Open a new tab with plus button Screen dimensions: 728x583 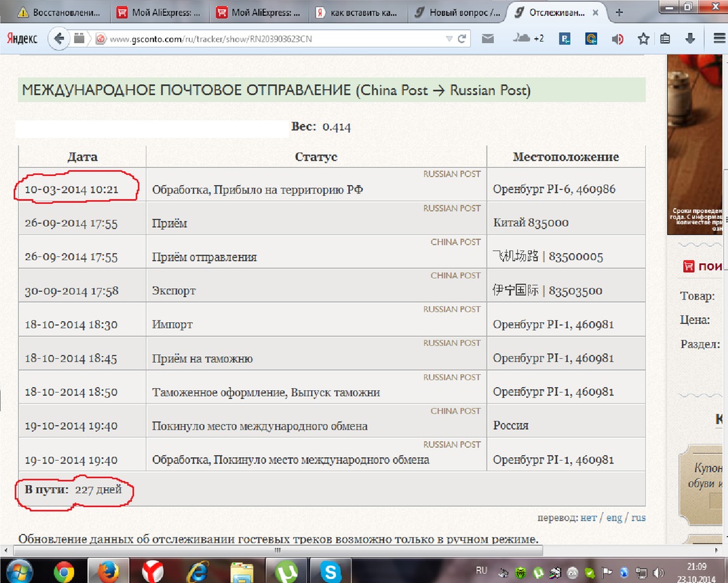619,12
